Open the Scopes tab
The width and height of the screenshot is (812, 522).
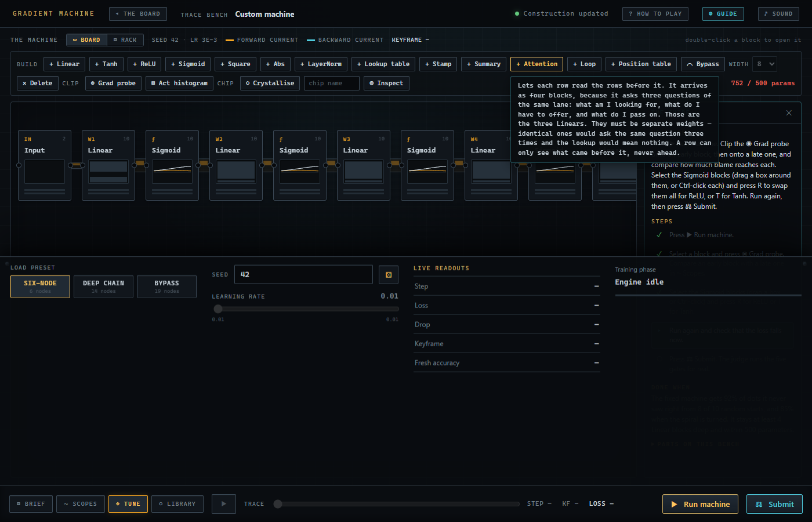tap(81, 504)
